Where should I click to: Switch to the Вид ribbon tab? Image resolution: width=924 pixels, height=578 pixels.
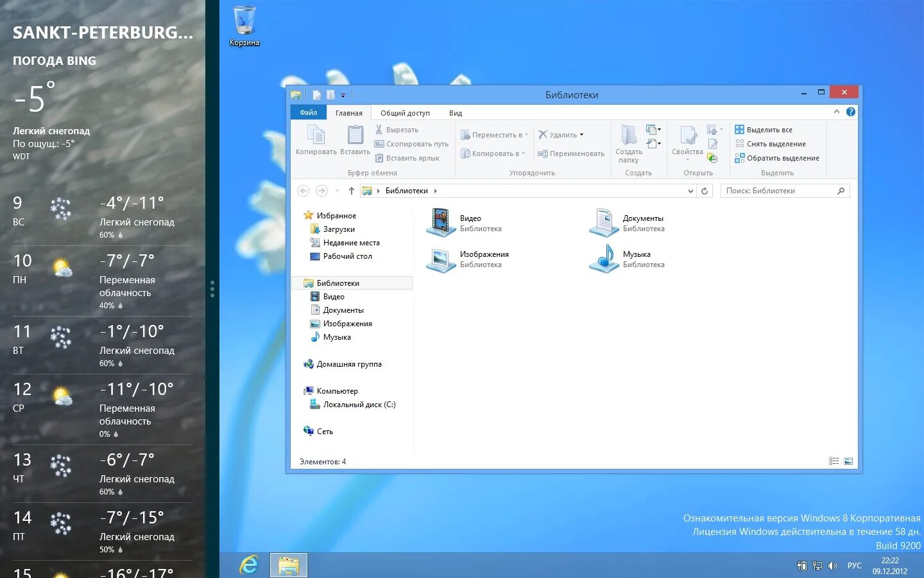pos(456,113)
